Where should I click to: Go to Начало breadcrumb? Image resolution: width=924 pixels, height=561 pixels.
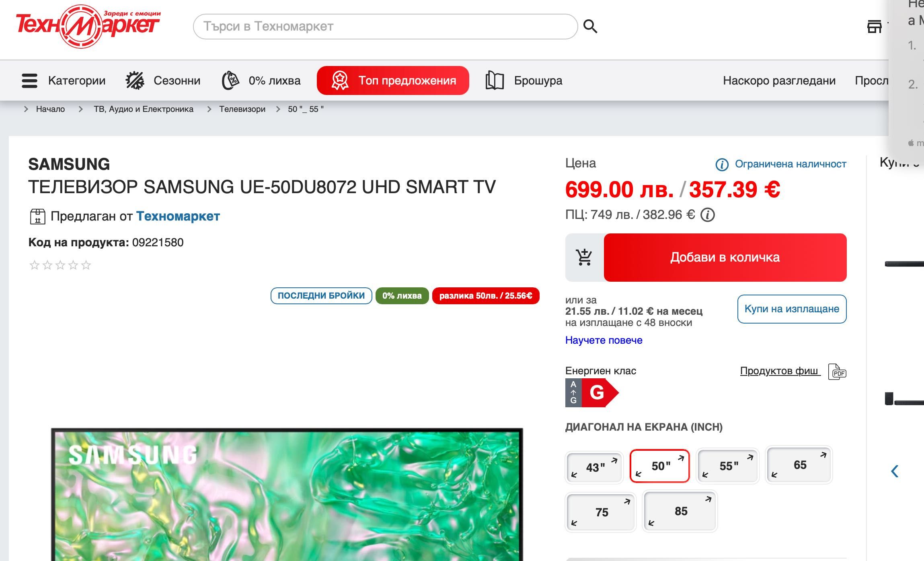[50, 109]
